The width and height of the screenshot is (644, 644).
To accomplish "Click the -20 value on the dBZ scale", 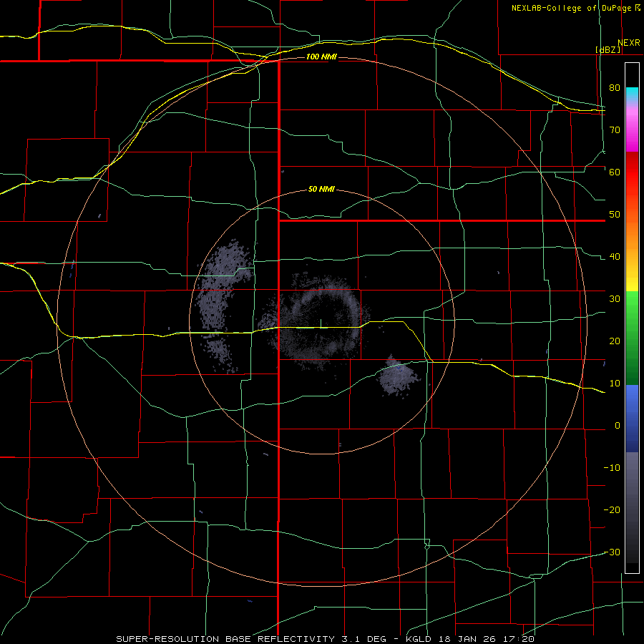I will [612, 509].
